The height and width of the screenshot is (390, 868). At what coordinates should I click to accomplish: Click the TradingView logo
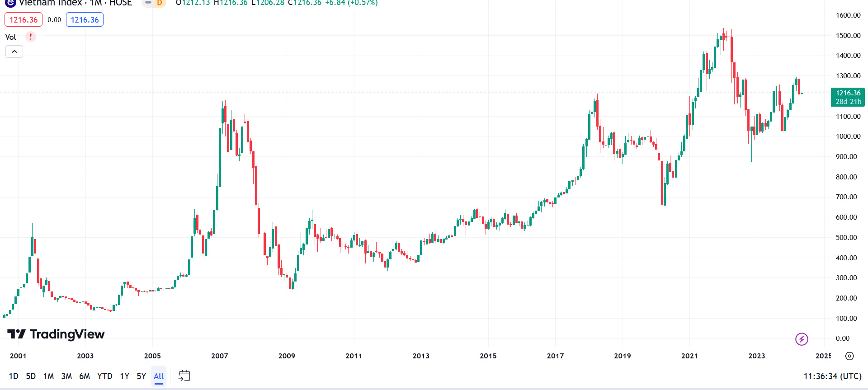[56, 334]
